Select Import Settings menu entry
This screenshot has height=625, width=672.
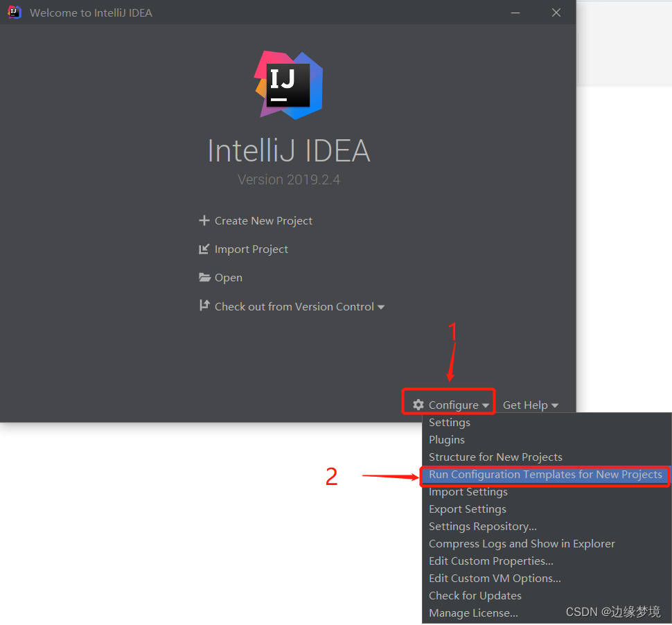coord(546,492)
